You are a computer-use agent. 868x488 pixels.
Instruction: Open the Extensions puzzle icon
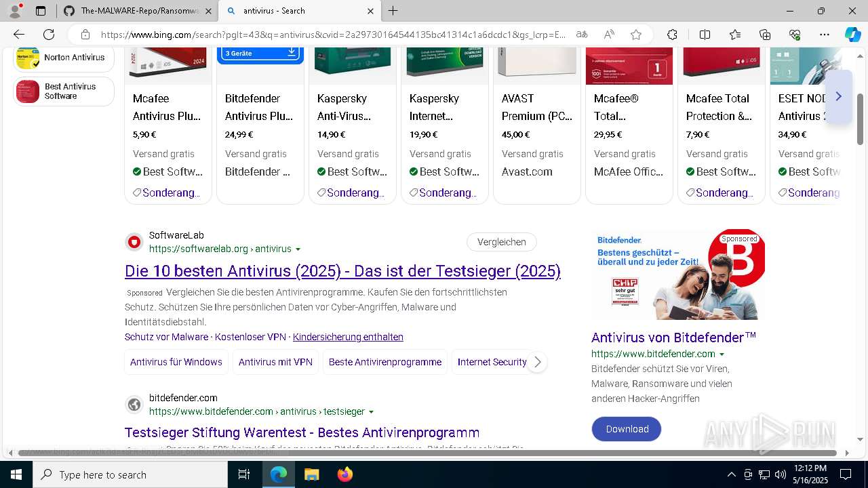(672, 35)
